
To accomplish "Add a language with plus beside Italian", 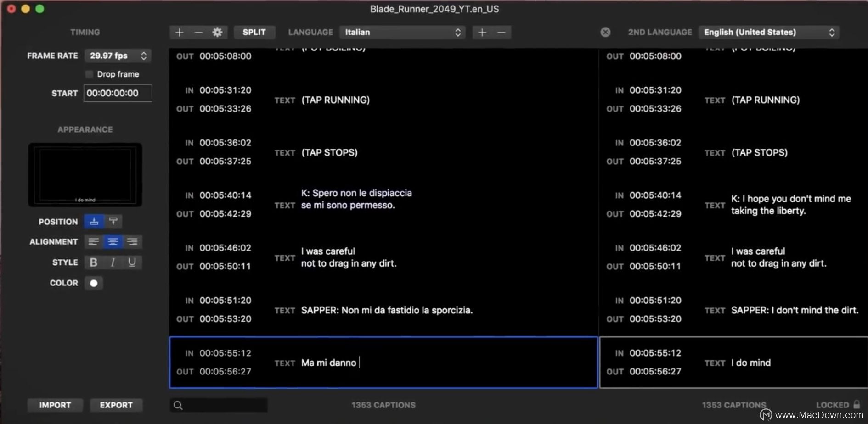I will [x=482, y=32].
